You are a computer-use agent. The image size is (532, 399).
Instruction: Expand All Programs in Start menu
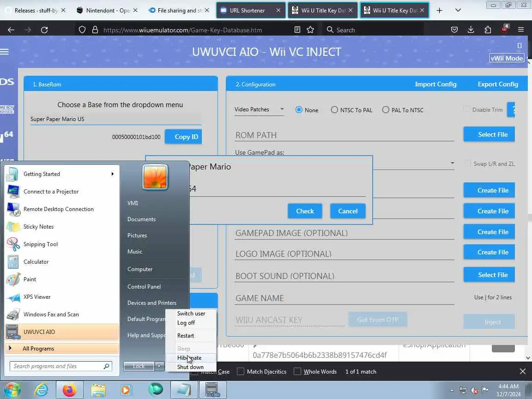click(62, 349)
